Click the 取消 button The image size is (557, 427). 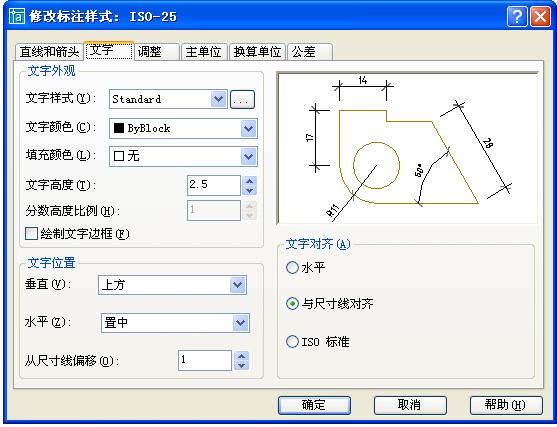(x=410, y=405)
